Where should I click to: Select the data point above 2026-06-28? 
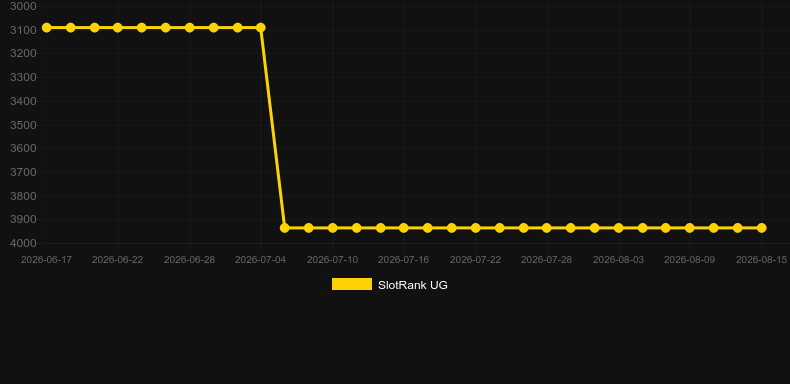(189, 27)
